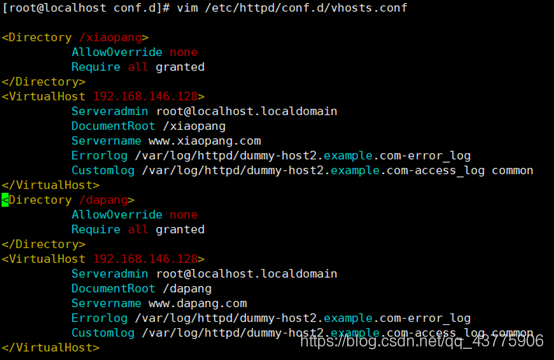
Task: Click "Servername" keyword before www.dapang.com
Action: pyautogui.click(x=106, y=303)
